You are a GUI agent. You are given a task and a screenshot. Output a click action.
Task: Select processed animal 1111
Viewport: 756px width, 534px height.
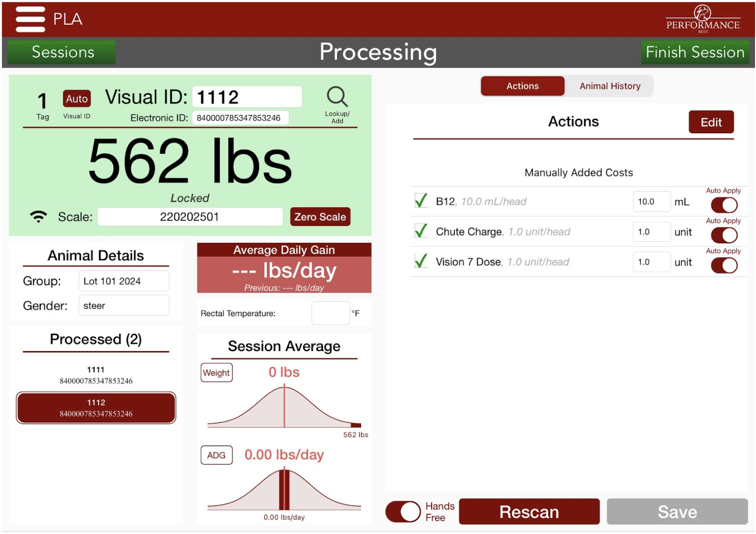click(96, 375)
